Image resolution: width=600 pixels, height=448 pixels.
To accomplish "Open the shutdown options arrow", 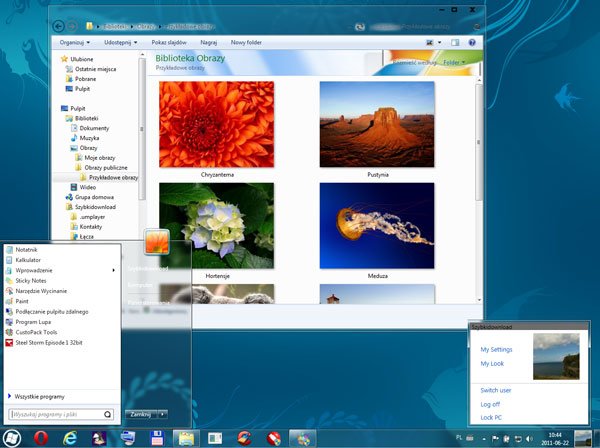I will click(x=162, y=414).
